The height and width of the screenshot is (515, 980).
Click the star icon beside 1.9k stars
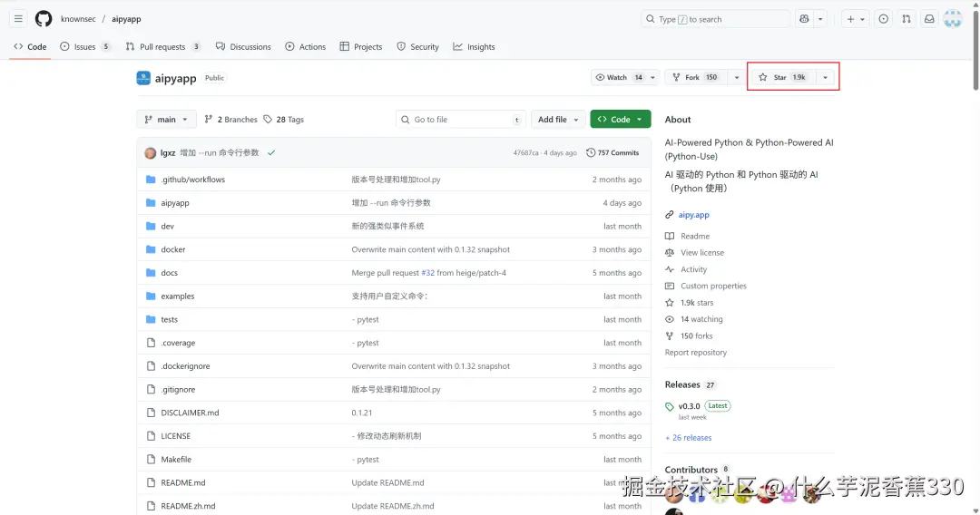pyautogui.click(x=670, y=303)
